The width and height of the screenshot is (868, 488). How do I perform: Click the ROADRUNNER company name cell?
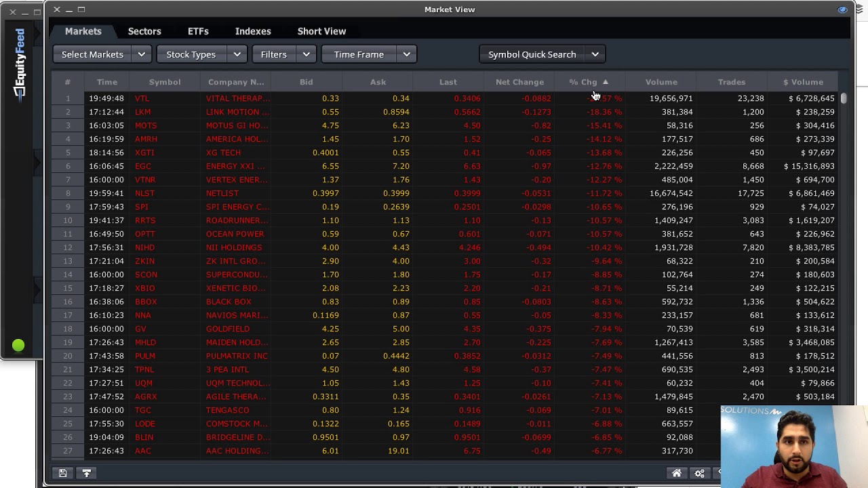tap(237, 220)
